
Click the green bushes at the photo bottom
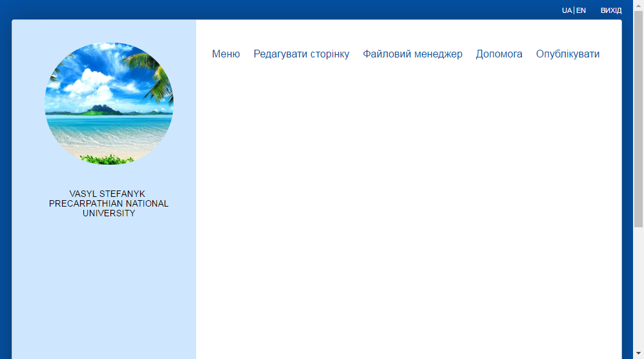[106, 159]
